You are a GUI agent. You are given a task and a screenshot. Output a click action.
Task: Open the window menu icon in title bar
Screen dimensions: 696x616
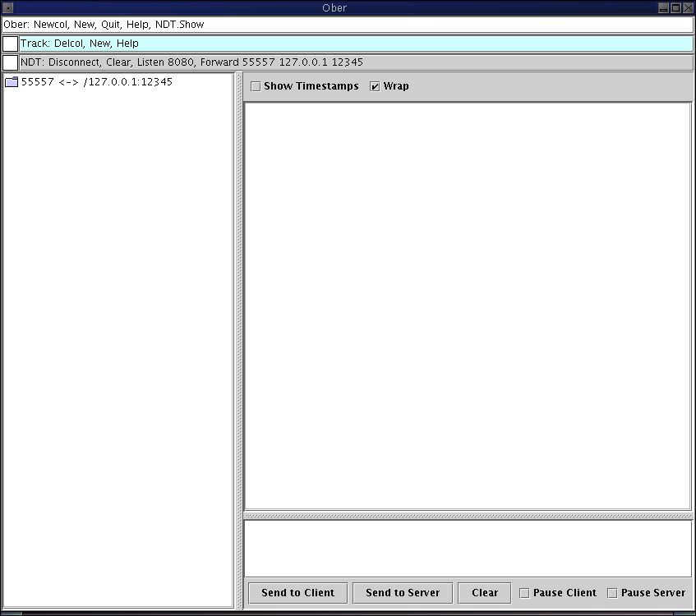point(8,7)
